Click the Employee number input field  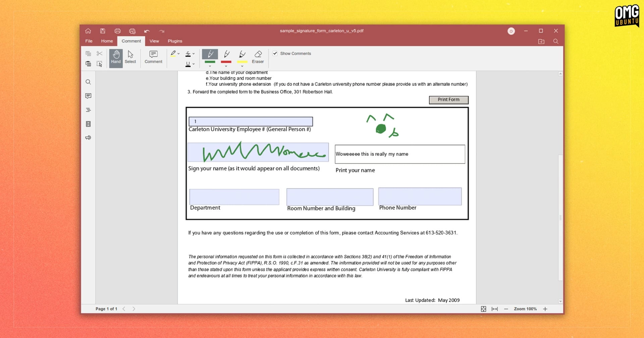251,121
